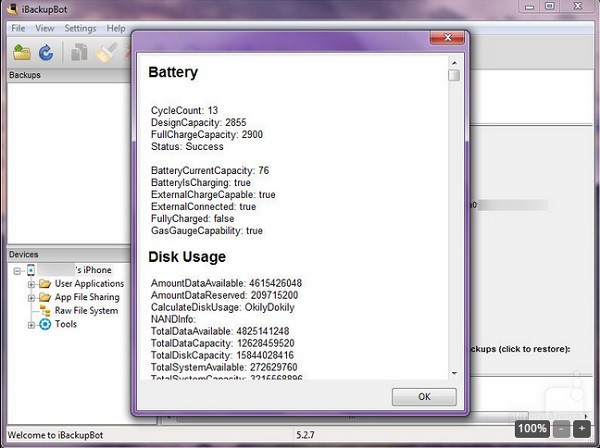Select Raw File System tree item

point(86,311)
